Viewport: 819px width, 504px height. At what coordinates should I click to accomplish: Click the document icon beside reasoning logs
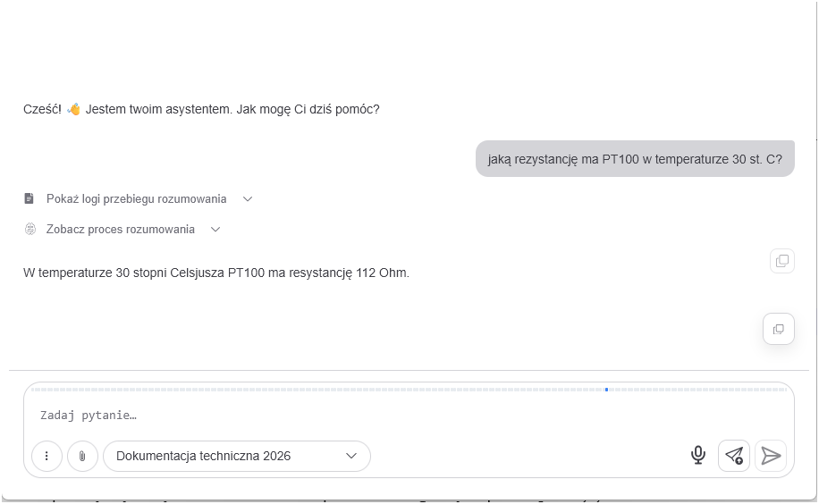[30, 198]
